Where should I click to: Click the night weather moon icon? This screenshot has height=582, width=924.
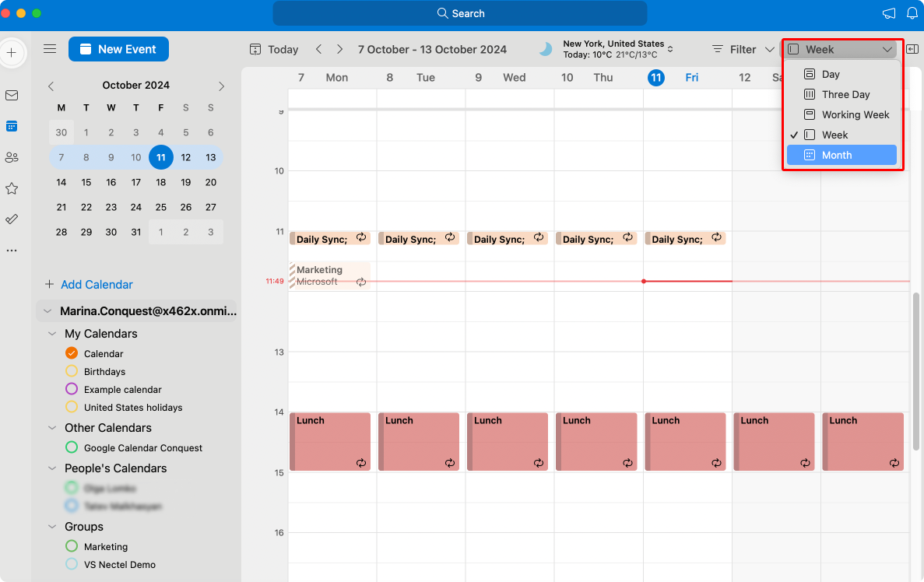point(546,50)
